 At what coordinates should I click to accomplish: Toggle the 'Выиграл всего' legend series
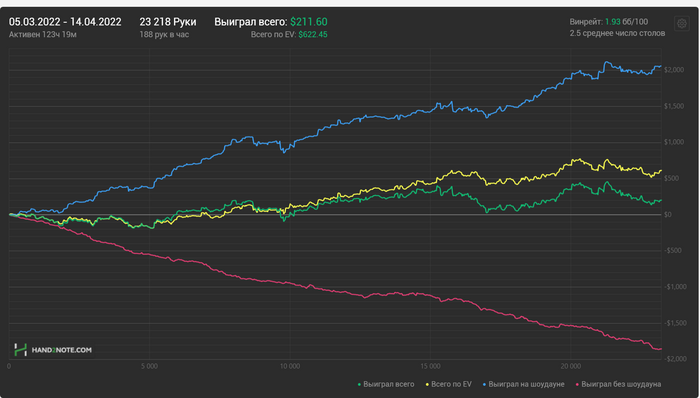tap(386, 384)
